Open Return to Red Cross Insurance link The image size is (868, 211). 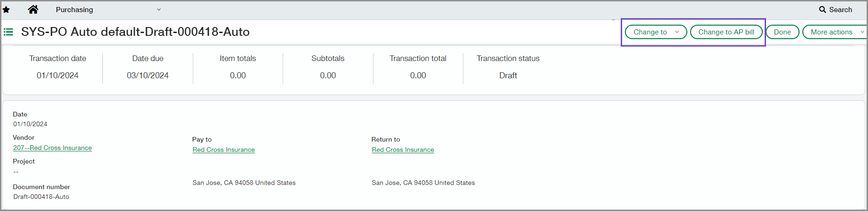[x=403, y=150]
